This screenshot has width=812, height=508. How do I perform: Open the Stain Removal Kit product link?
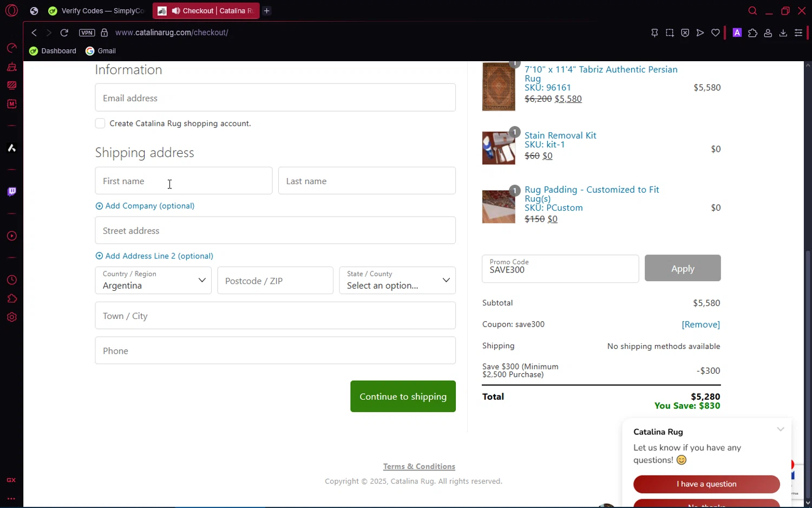point(560,135)
